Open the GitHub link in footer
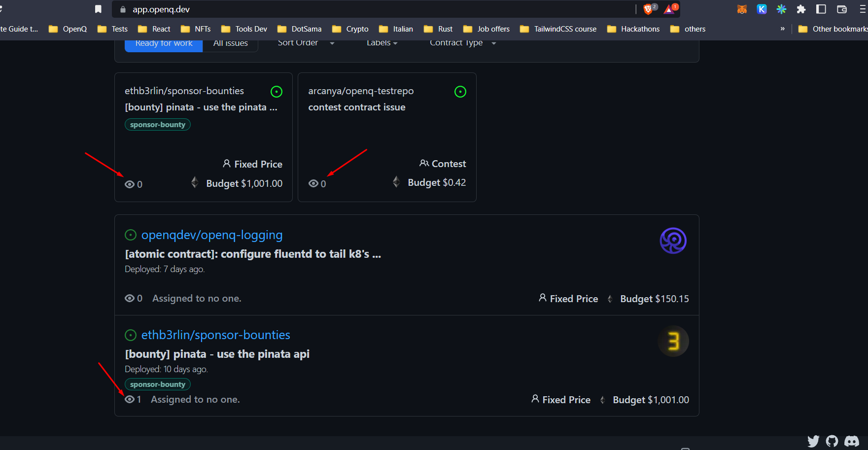 (x=832, y=441)
